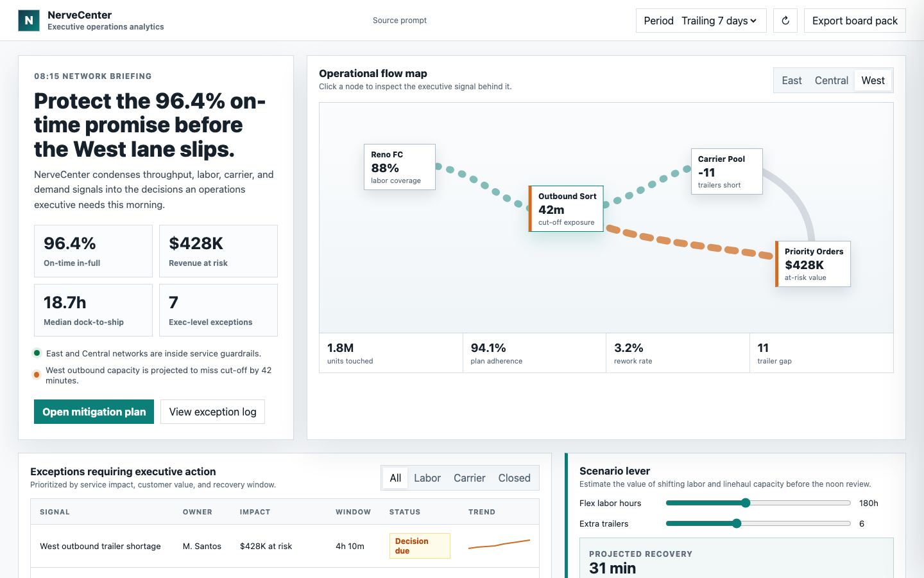Viewport: 924px width, 578px height.
Task: Open West outbound trailer shortage row
Action: [285, 546]
